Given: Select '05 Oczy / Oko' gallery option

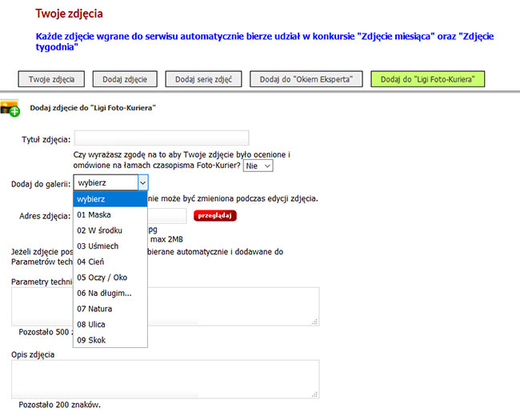Looking at the screenshot, I should pyautogui.click(x=110, y=278).
